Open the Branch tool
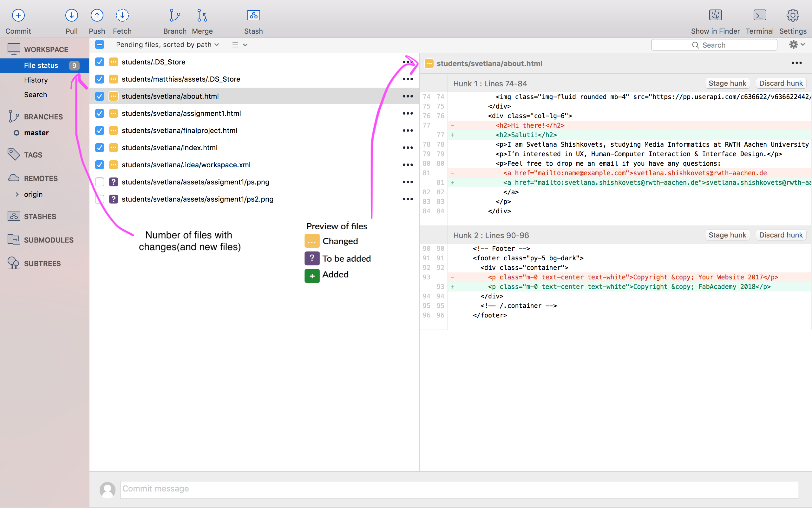Screen dimensions: 812x508 (174, 15)
